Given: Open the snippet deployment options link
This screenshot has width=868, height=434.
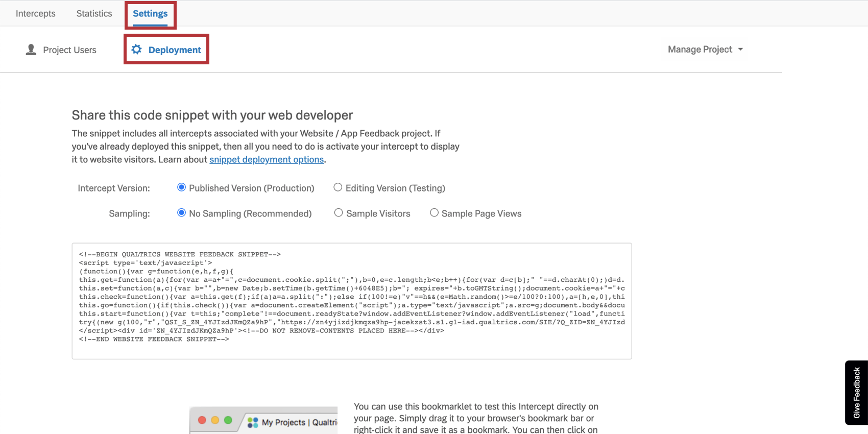Looking at the screenshot, I should coord(267,159).
